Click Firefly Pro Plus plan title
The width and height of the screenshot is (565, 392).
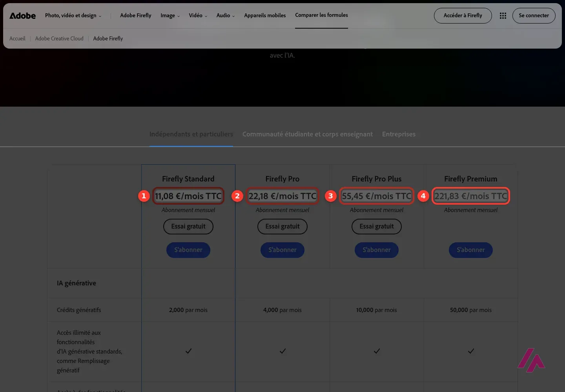377,179
